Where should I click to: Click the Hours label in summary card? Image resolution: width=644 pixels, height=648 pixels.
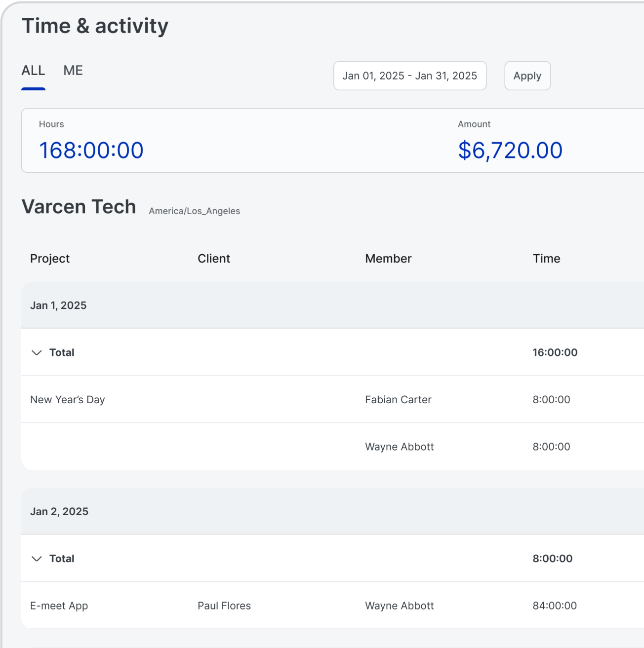51,124
